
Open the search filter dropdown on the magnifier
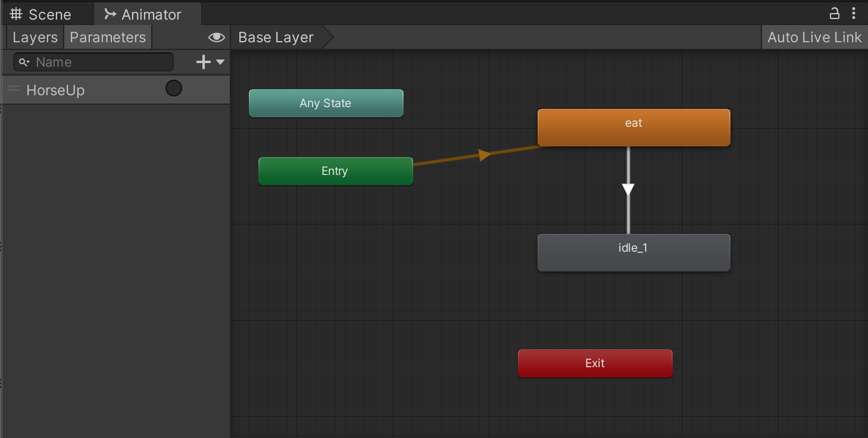27,62
